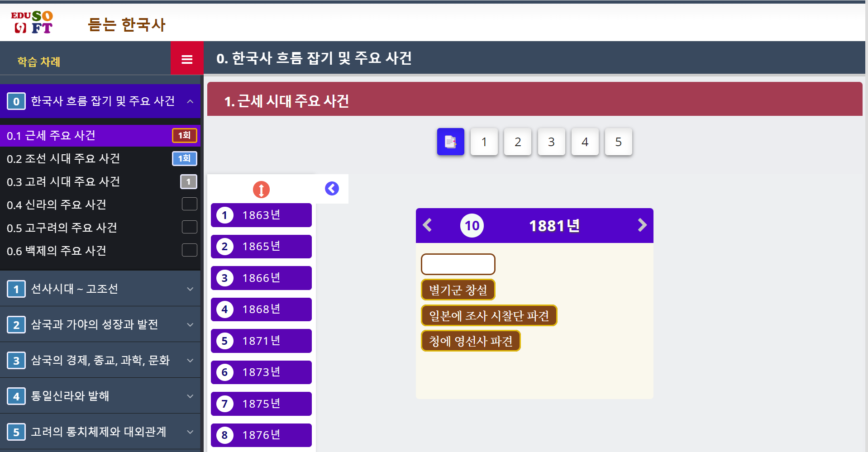Click the 1회 badge on 0.1 근세 주요 사건

[185, 135]
